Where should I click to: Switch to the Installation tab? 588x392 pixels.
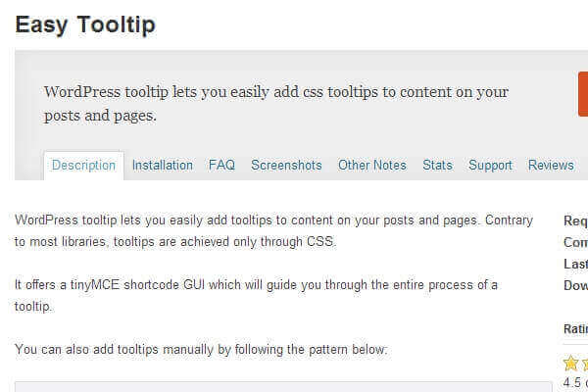point(163,166)
